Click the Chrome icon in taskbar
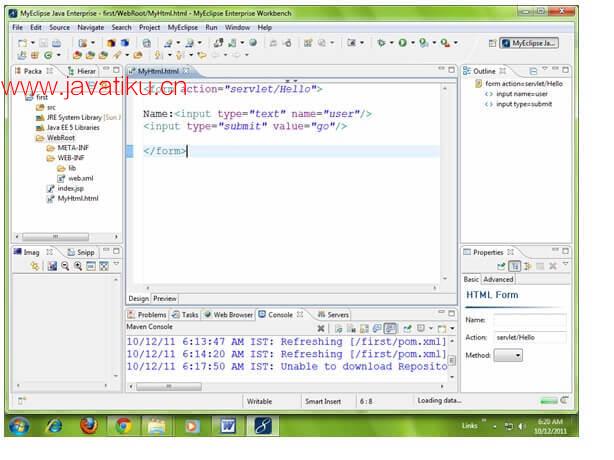Screen dimensions: 614x460 (x=123, y=425)
